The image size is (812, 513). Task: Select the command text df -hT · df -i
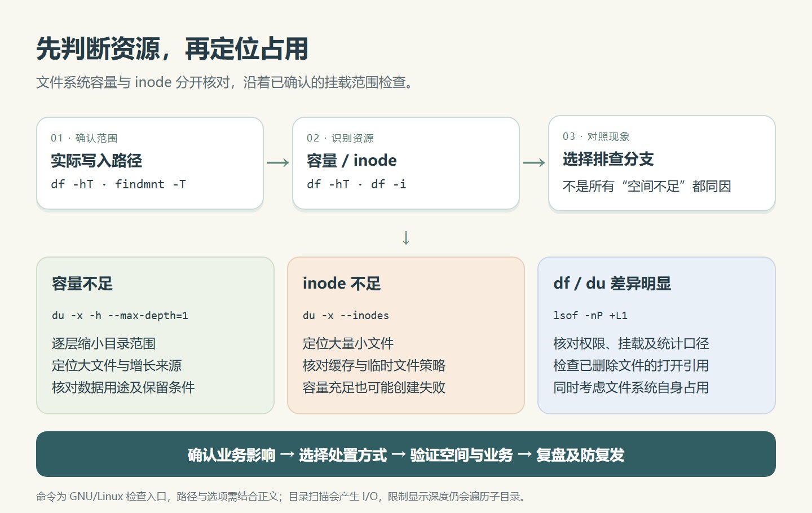coord(356,184)
